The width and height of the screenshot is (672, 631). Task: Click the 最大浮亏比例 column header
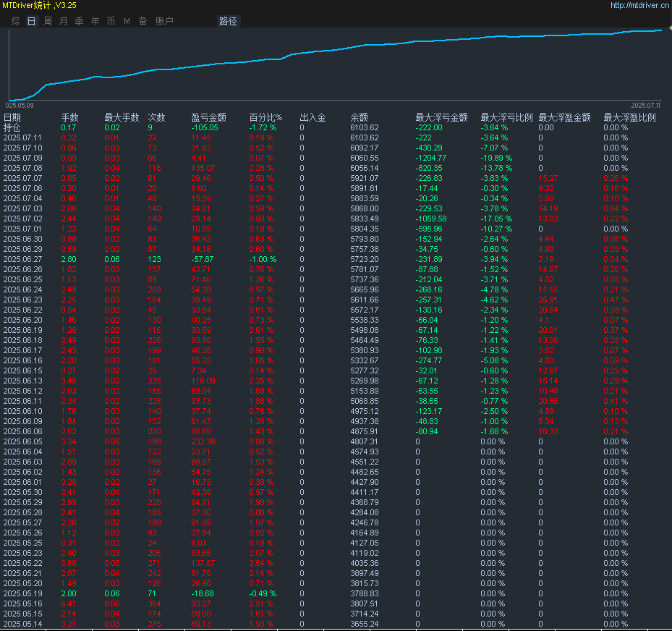pos(506,117)
